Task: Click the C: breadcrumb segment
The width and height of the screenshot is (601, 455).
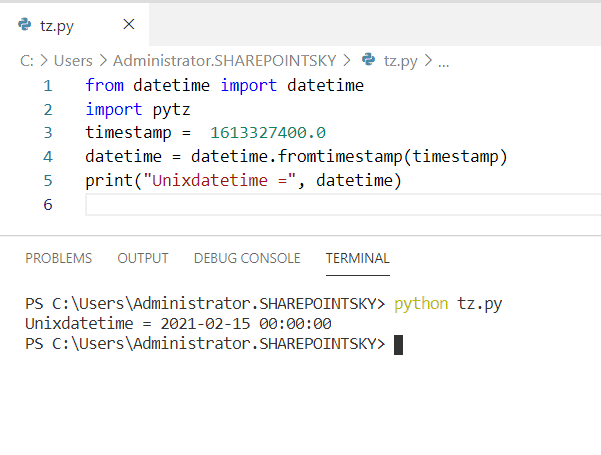Action: (x=27, y=61)
